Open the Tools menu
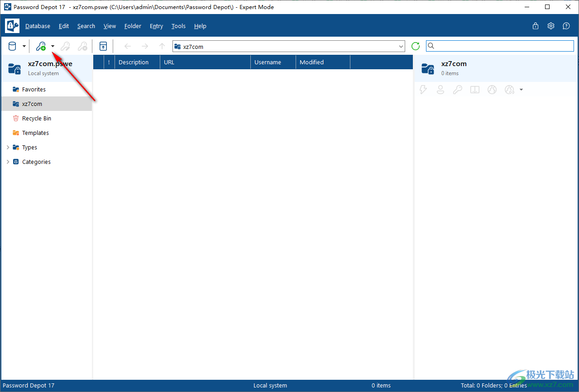 pos(179,26)
